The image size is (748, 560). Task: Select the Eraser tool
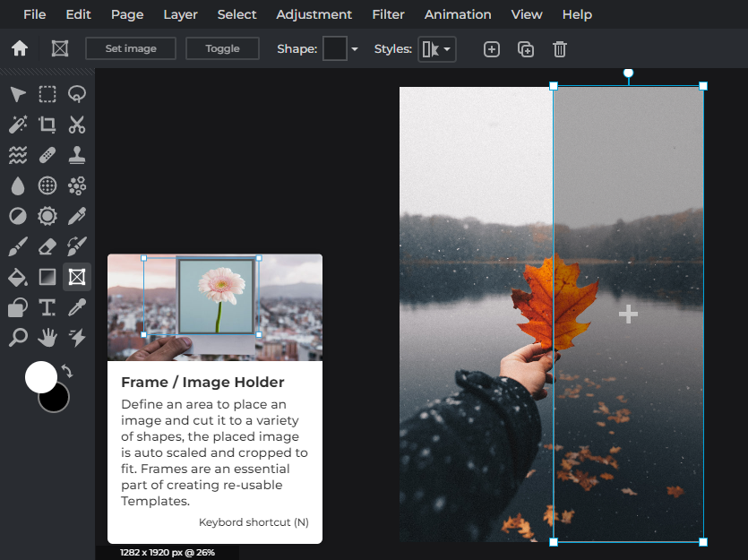pos(47,246)
